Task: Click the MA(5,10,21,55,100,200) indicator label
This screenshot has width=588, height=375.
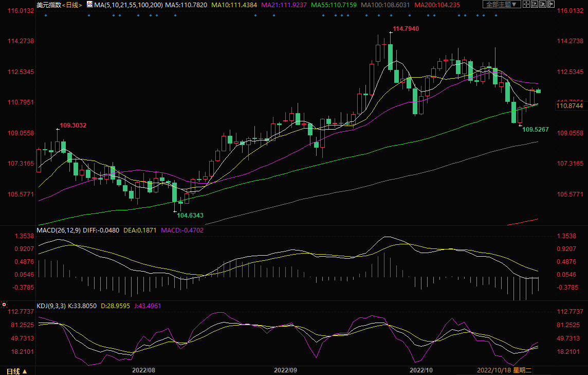Action: coord(128,5)
